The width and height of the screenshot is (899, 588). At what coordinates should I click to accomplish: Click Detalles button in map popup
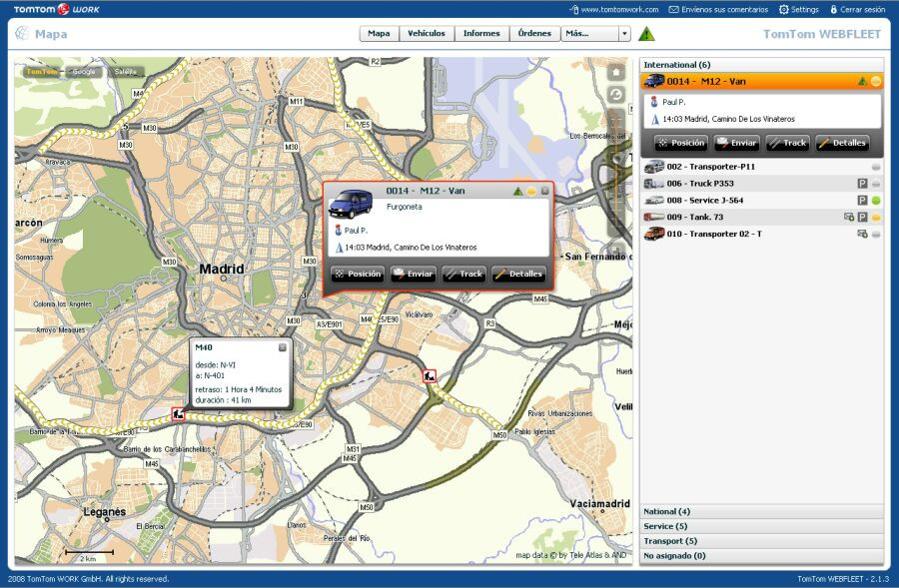coord(518,274)
